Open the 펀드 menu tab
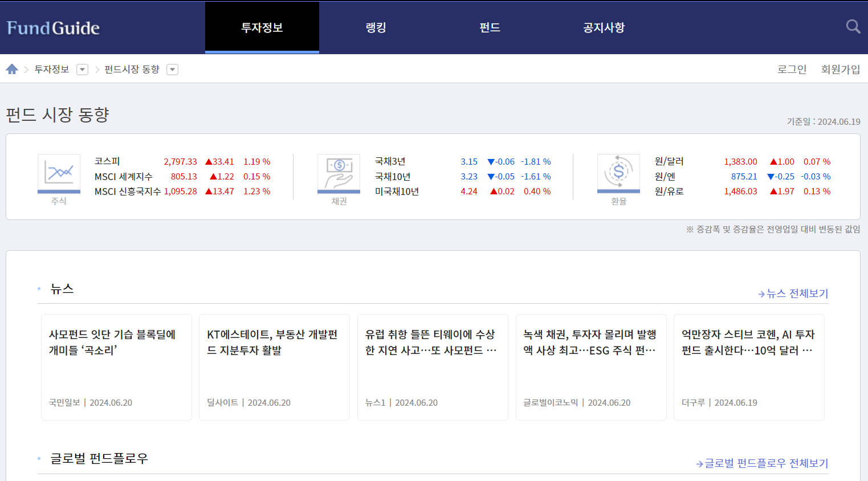Screen dimensions: 868x481 [490, 27]
